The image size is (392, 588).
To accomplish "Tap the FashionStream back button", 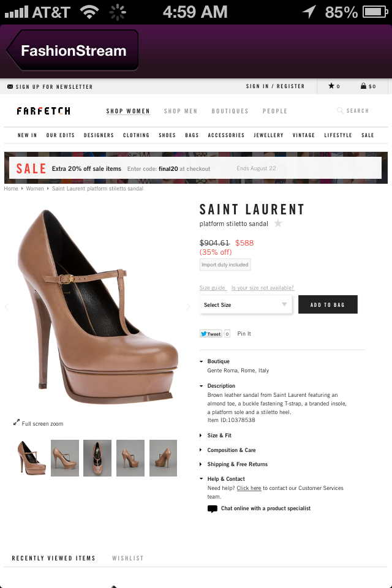I will click(73, 50).
